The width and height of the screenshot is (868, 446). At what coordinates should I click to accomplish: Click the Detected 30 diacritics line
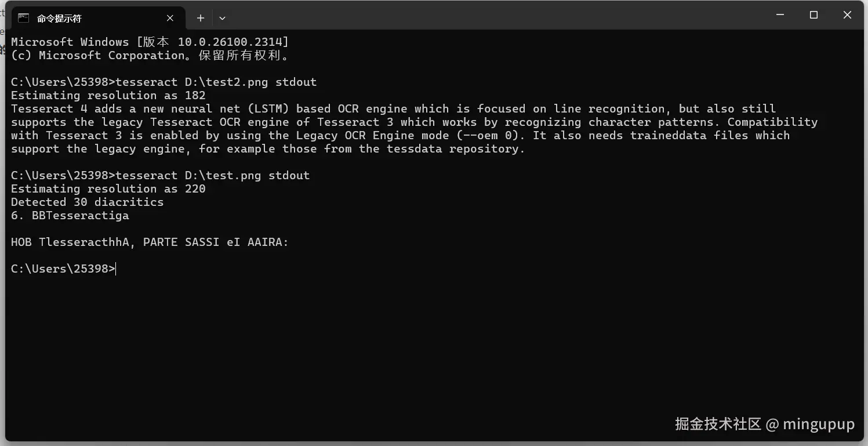point(88,202)
